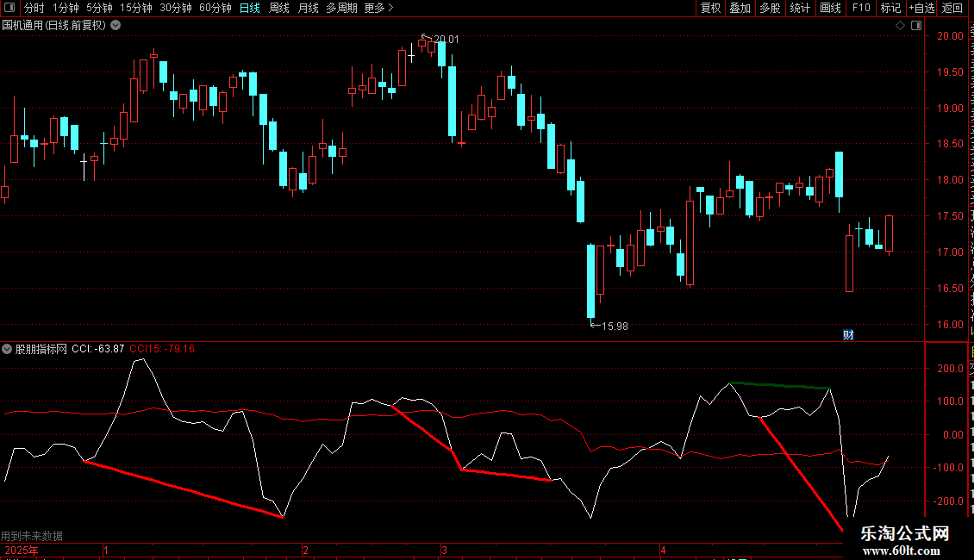Click the 20.01 high price label
Image resolution: width=974 pixels, height=560 pixels.
[446, 39]
